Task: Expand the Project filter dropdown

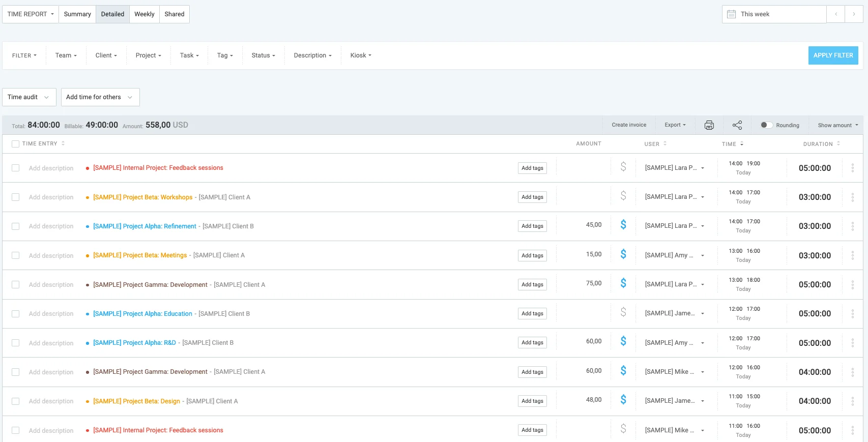Action: pyautogui.click(x=149, y=55)
